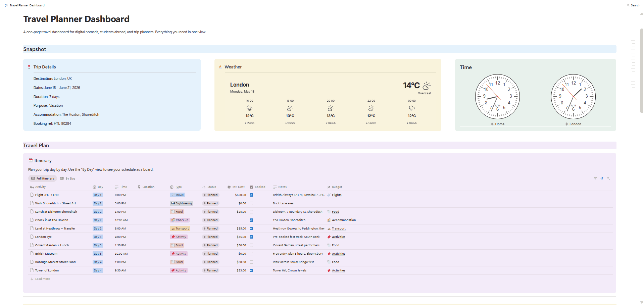Screen dimensions: 644x305
Task: Uncheck Booked for London Eye
Action: point(251,237)
